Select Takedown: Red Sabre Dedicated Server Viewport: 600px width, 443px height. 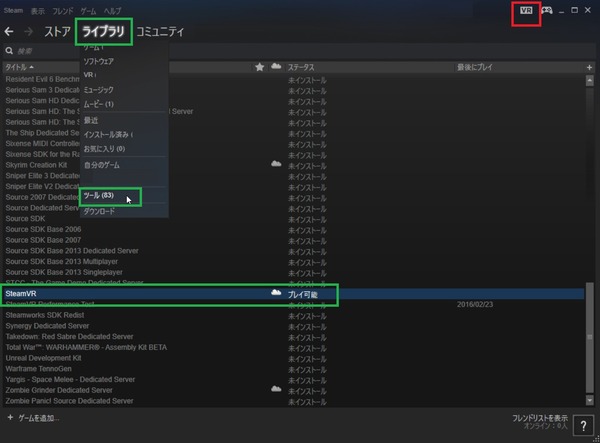coord(69,336)
